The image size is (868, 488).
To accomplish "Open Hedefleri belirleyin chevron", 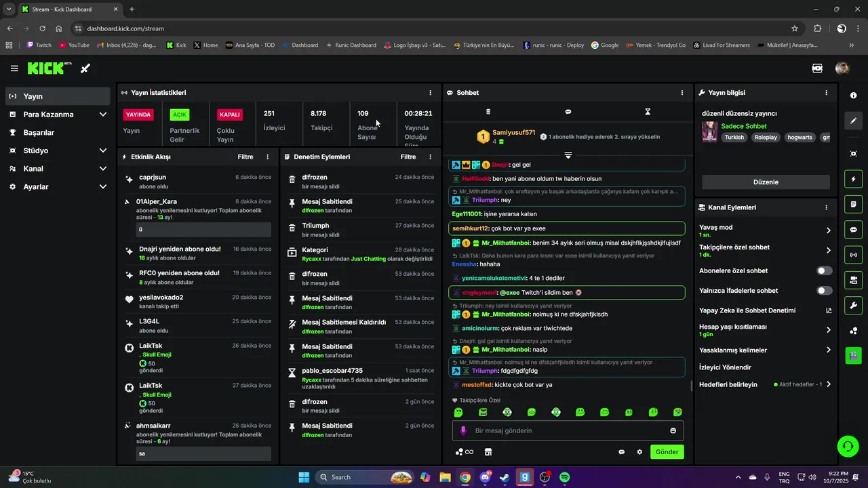I will click(x=828, y=384).
